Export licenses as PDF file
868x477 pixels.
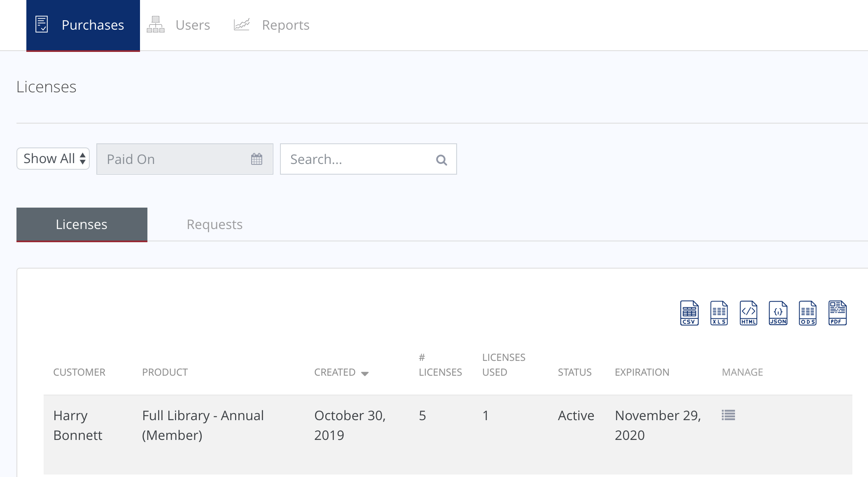[x=838, y=313]
